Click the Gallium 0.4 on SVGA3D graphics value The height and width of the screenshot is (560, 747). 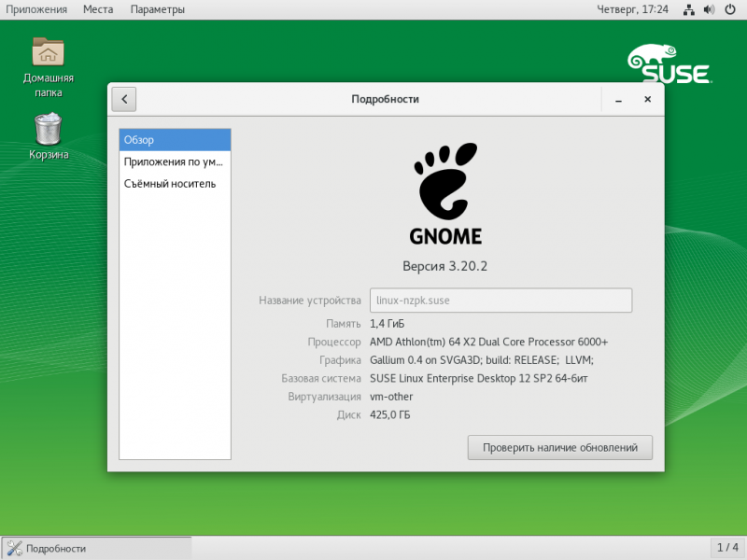coord(482,360)
